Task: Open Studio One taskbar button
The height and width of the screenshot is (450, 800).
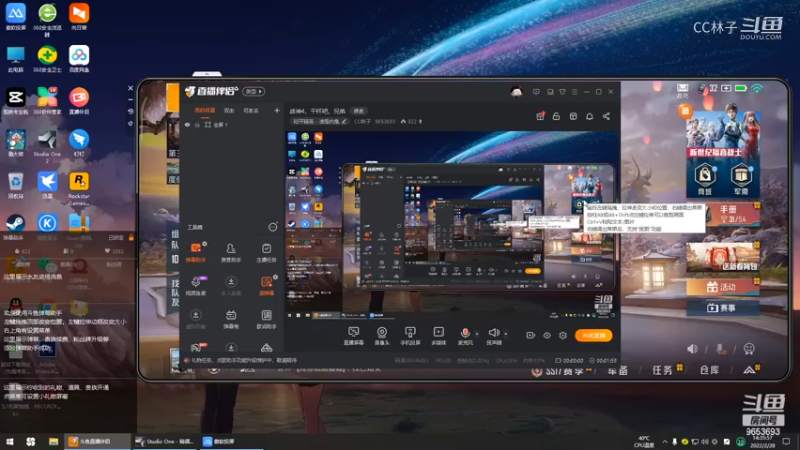Action: (x=165, y=441)
